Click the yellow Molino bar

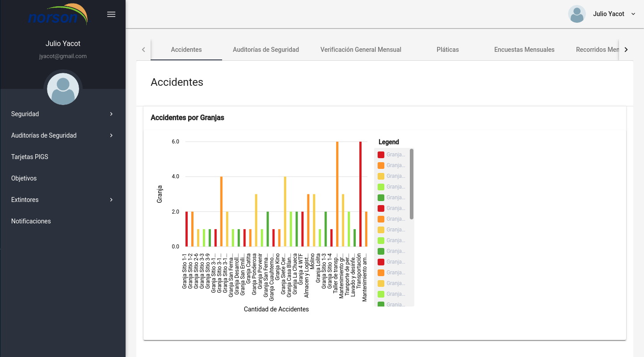(314, 220)
